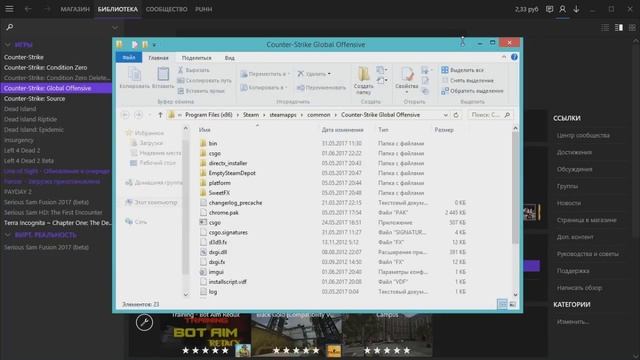Open the Steam hamburger menu icon

[9, 9]
